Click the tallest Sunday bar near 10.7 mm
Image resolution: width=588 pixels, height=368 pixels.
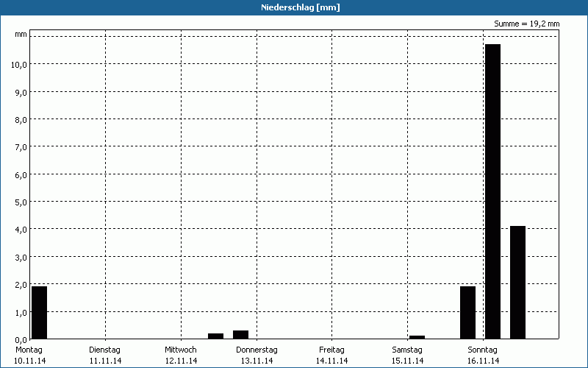[x=492, y=191]
